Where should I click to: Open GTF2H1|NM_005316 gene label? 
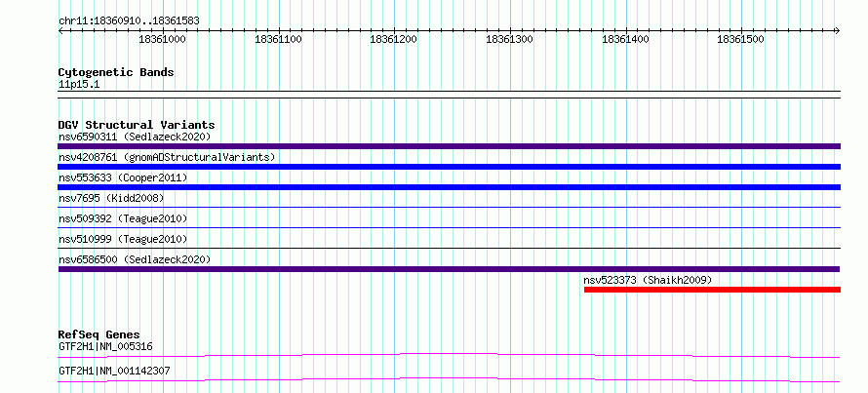click(x=105, y=347)
